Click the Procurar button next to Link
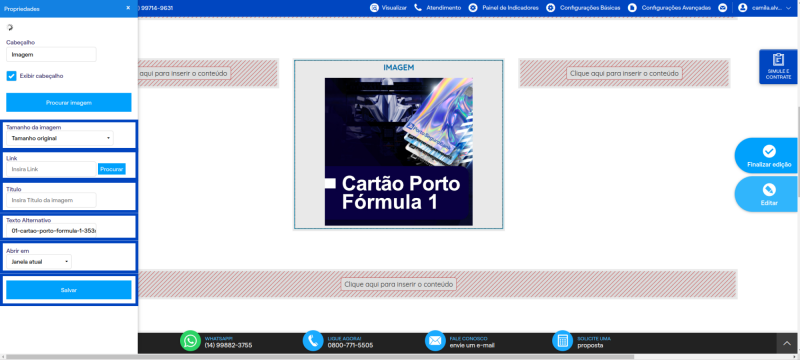This screenshot has height=360, width=800. tap(112, 169)
